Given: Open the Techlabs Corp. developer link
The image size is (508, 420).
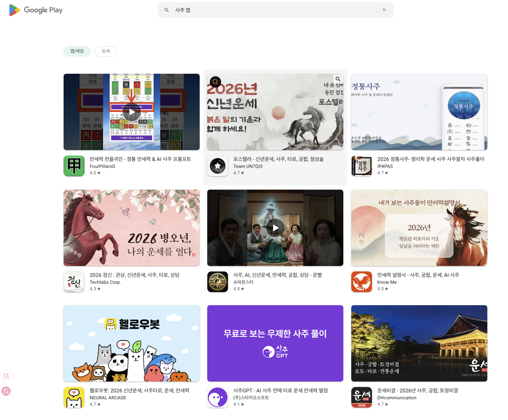Looking at the screenshot, I should point(105,282).
